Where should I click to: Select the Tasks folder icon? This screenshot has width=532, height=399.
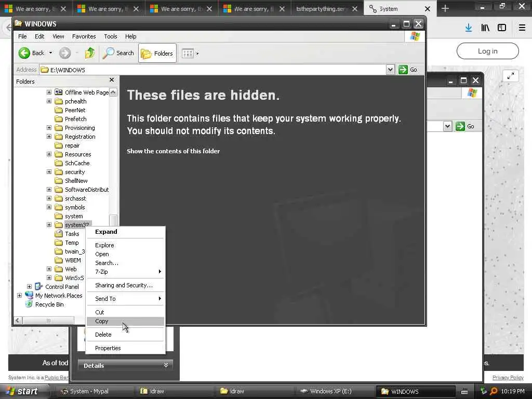(x=59, y=233)
